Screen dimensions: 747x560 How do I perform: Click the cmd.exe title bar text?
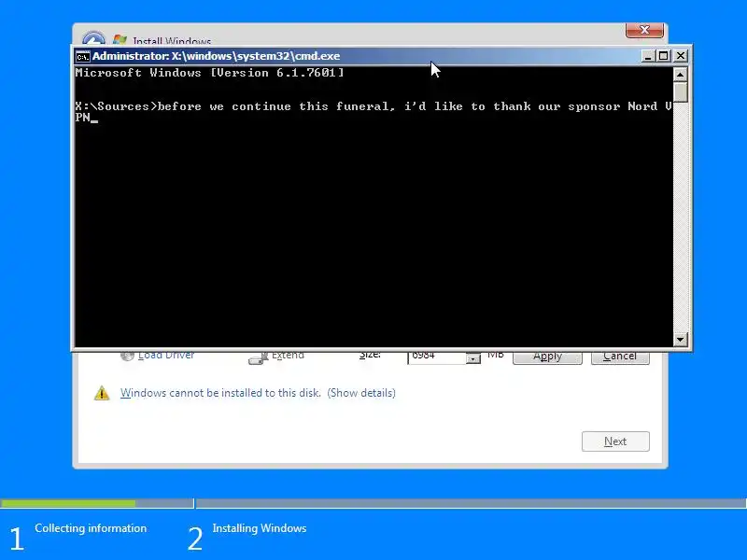coord(217,56)
